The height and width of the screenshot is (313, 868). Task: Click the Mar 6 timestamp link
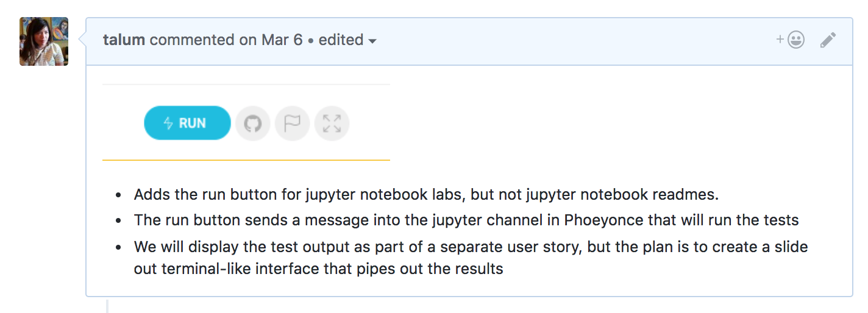tap(282, 40)
